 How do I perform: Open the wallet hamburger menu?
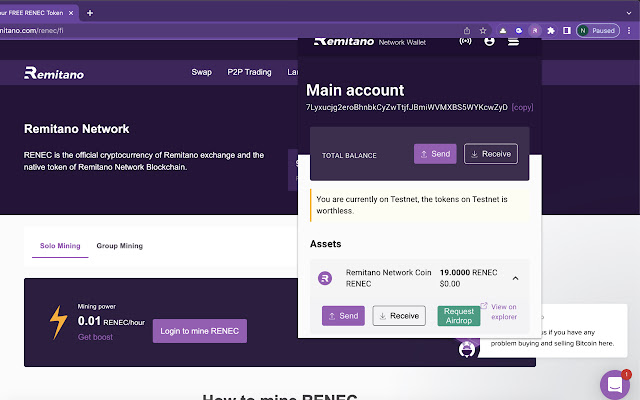[513, 42]
